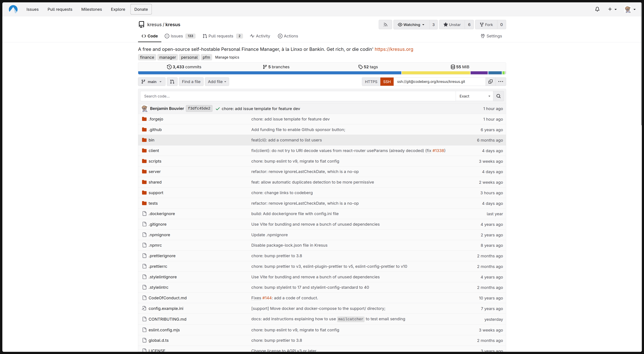The image size is (644, 354).
Task: Click the Unstar button
Action: coord(452,24)
